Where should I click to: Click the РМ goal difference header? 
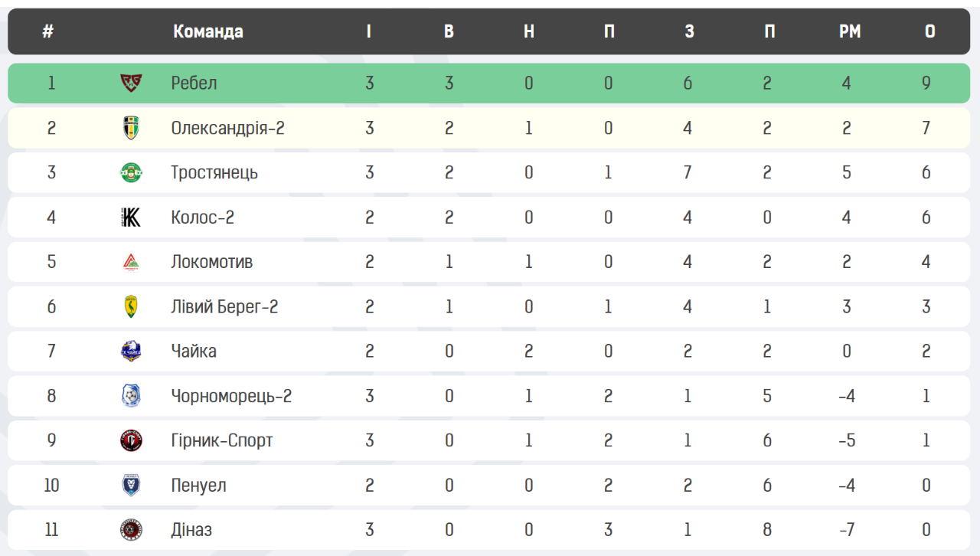[850, 31]
